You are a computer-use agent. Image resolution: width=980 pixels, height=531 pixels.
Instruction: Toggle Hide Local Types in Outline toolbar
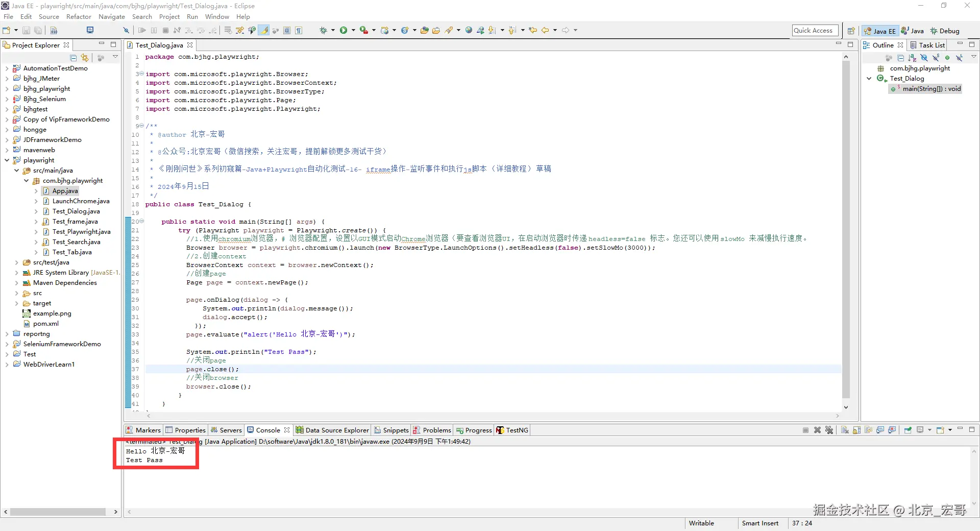(959, 58)
